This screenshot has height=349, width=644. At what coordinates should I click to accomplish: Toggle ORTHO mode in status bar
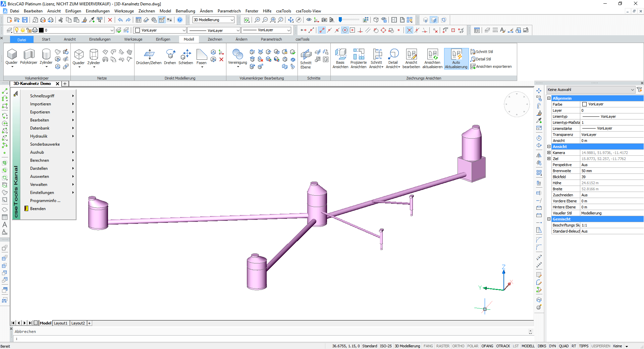458,346
